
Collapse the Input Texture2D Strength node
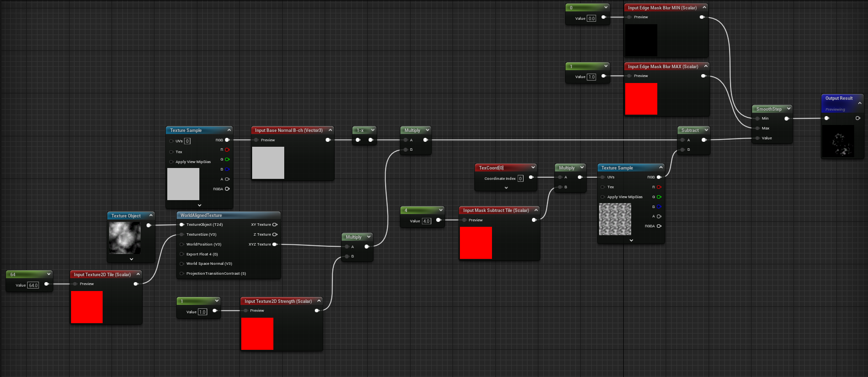tap(319, 301)
